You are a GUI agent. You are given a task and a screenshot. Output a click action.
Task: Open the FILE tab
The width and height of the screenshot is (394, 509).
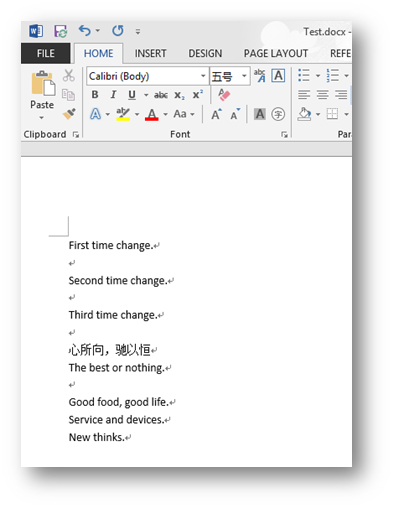46,53
